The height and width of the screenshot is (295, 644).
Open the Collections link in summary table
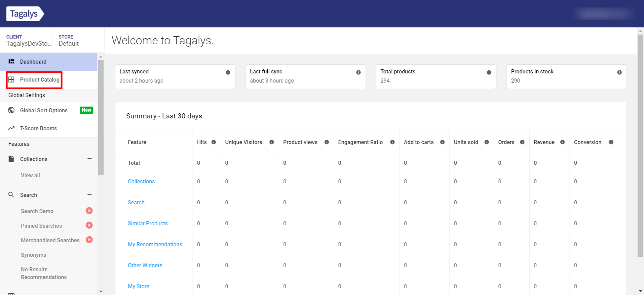(x=141, y=181)
